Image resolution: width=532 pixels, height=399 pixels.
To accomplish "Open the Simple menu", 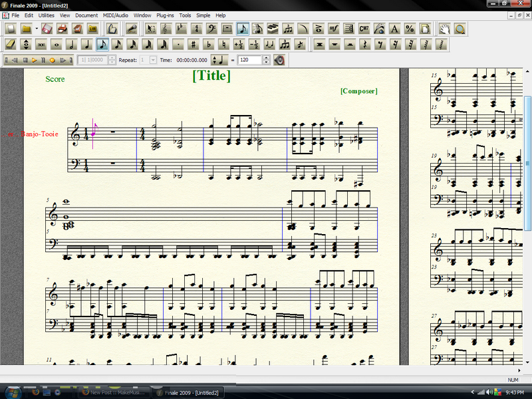I will 203,15.
